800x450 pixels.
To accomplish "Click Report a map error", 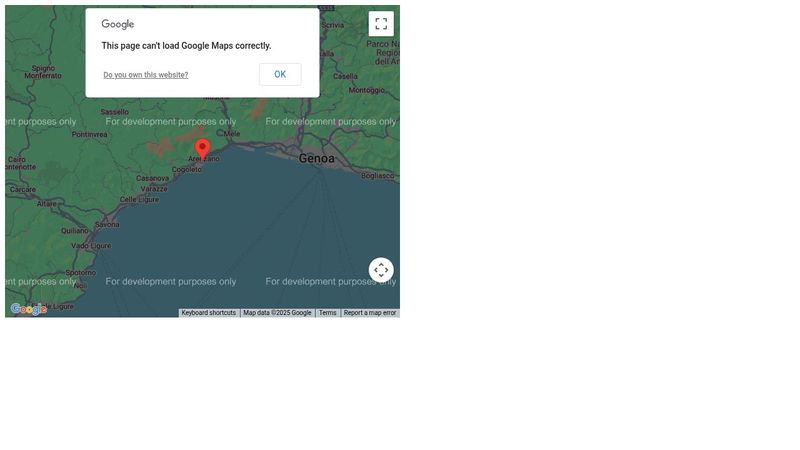I will click(370, 313).
